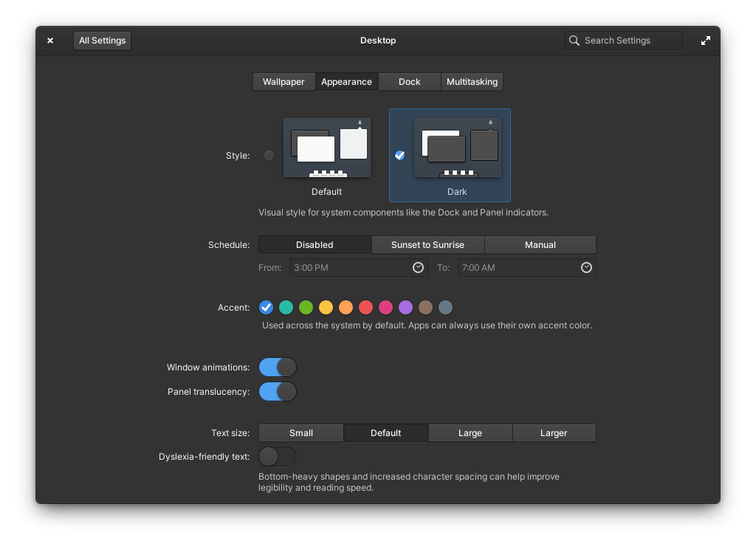The height and width of the screenshot is (549, 756).
Task: Disable Panel translucency
Action: [x=278, y=391]
